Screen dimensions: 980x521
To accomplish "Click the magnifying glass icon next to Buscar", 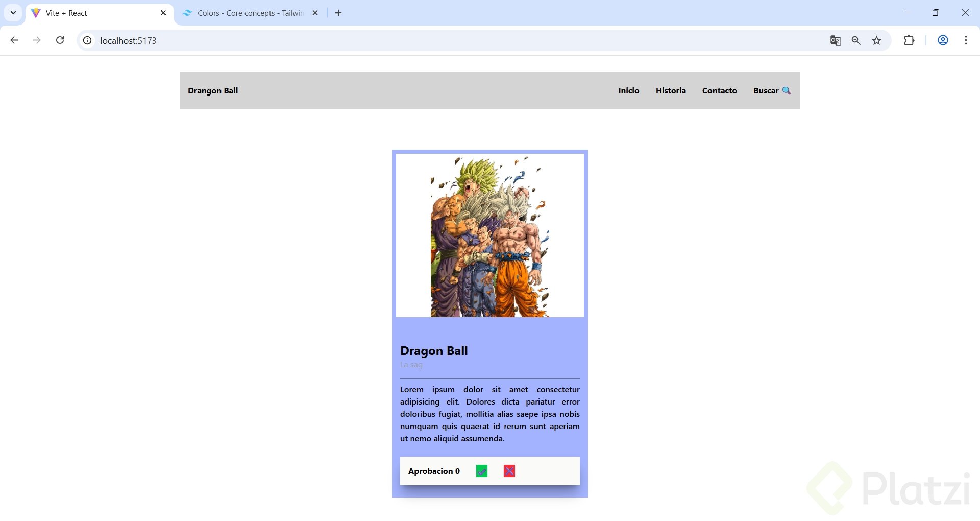I will tap(787, 90).
